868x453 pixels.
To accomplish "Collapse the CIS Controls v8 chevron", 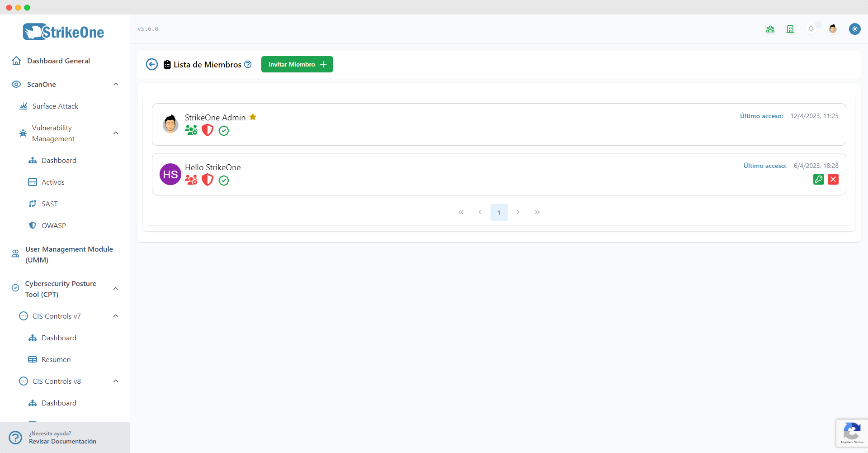I will 116,381.
